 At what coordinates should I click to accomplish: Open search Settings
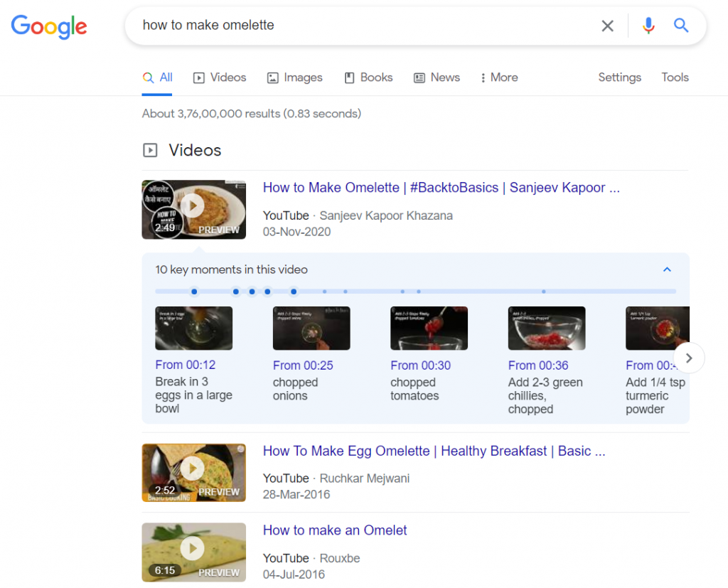619,77
